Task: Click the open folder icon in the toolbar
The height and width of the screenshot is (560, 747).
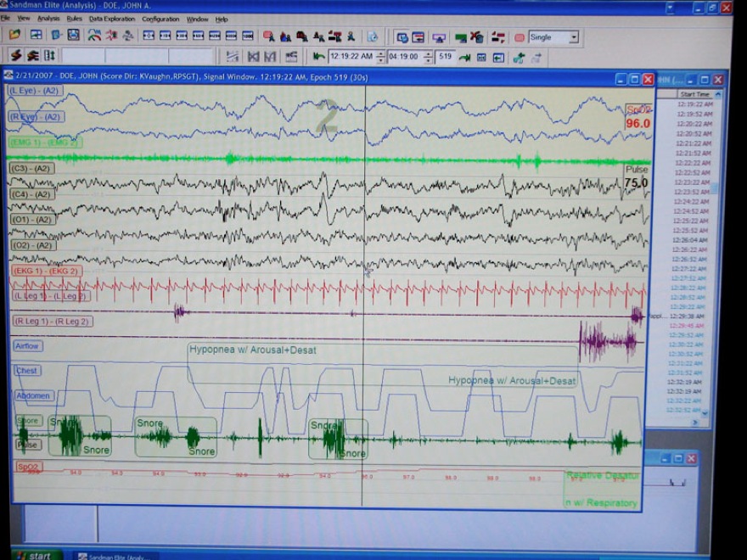Action: point(14,36)
